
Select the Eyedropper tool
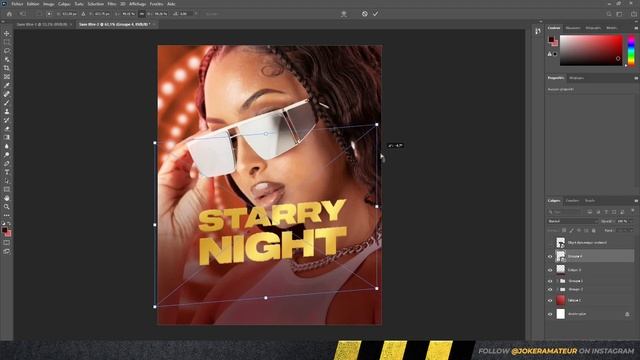tap(7, 85)
